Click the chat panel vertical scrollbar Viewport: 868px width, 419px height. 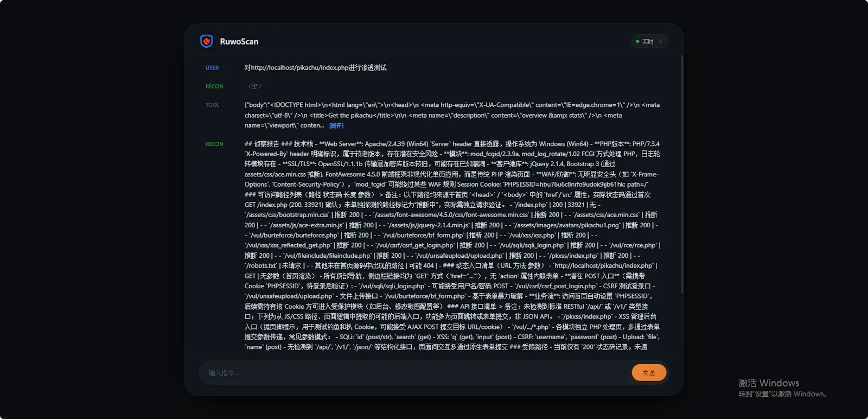click(681, 174)
